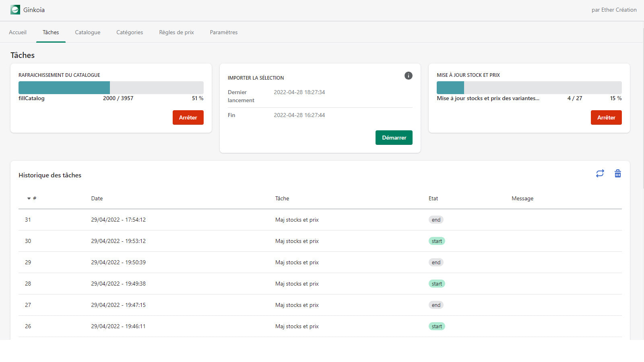Click the 15 % value
644x362 pixels.
pyautogui.click(x=616, y=98)
